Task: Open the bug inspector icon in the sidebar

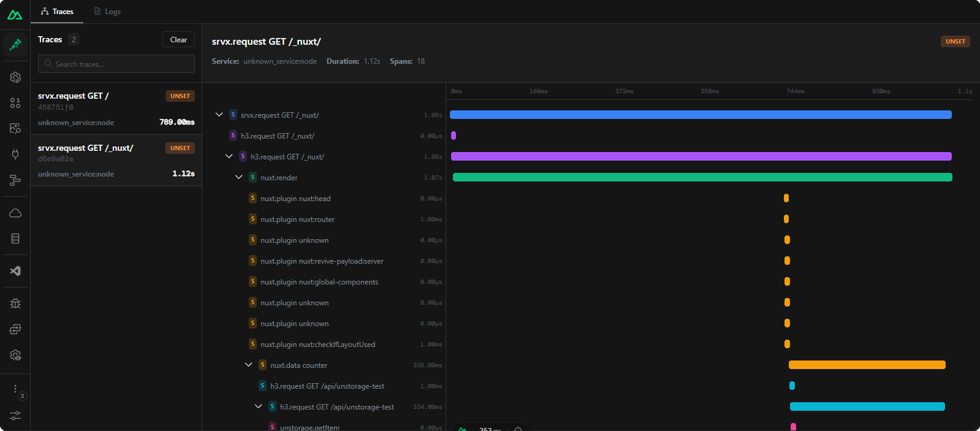Action: pyautogui.click(x=15, y=303)
